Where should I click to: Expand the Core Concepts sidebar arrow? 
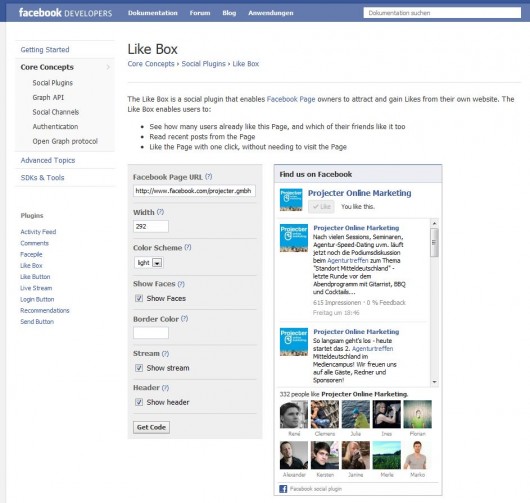[108, 67]
